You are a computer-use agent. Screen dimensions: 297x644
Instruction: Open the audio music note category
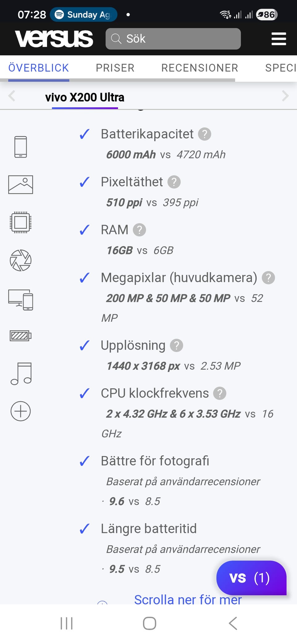point(21,373)
